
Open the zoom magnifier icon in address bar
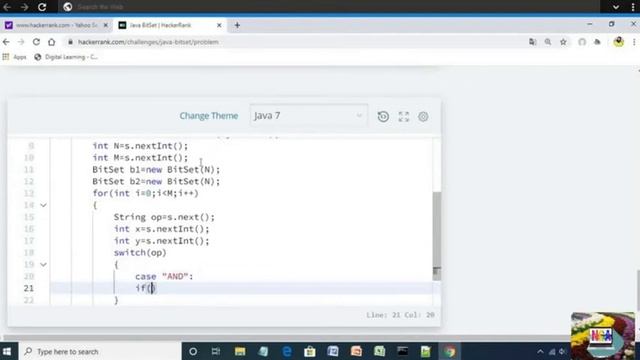[548, 42]
